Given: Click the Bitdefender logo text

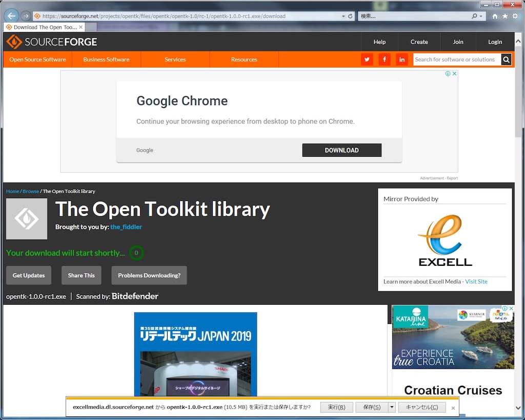Looking at the screenshot, I should click(135, 296).
